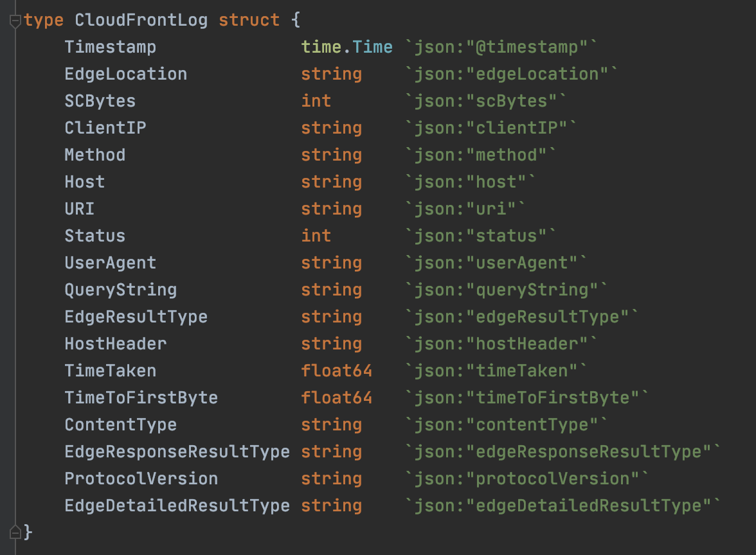Place cursor on Timestamp field name
Screen dimensions: 756x555
(111, 48)
